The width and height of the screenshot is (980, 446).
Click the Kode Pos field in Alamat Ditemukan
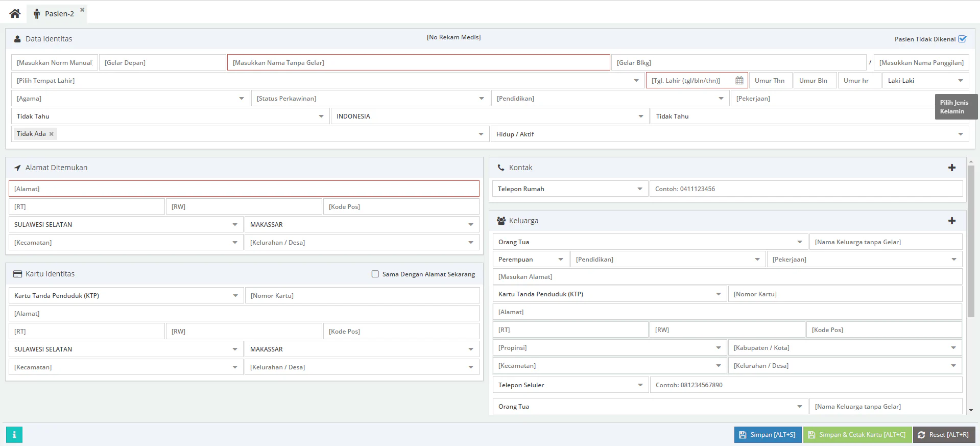[401, 206]
